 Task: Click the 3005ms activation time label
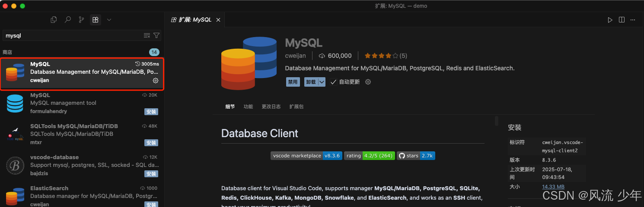[147, 64]
